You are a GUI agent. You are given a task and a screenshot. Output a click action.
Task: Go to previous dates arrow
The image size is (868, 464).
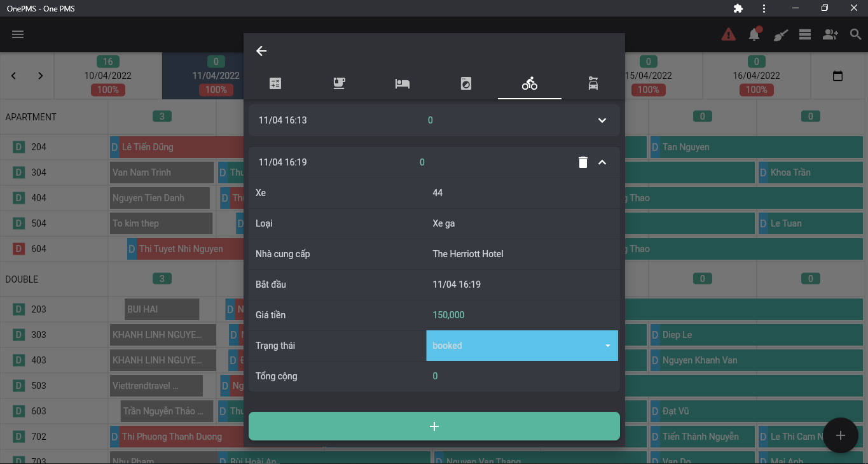click(x=13, y=76)
